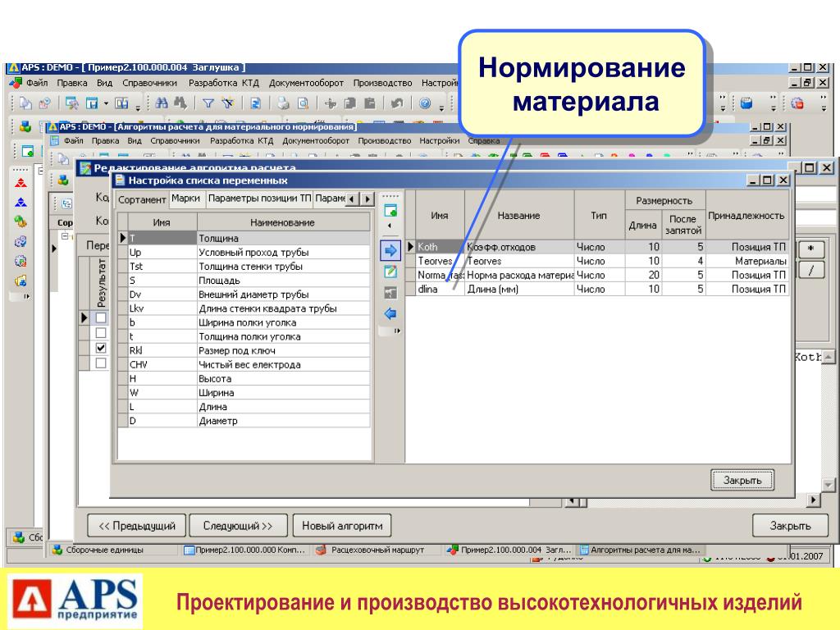
Task: Open the Справка menu in the algorithms window
Action: pos(484,141)
